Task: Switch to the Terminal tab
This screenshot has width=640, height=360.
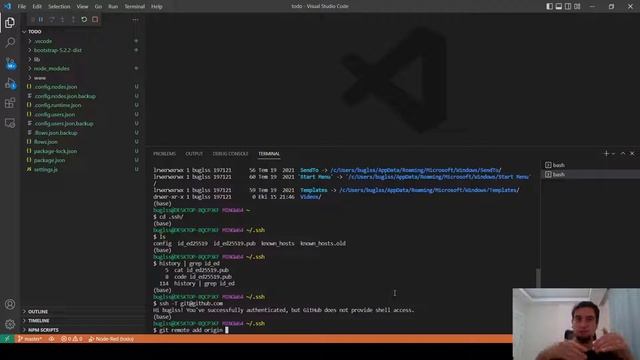Action: (x=269, y=154)
